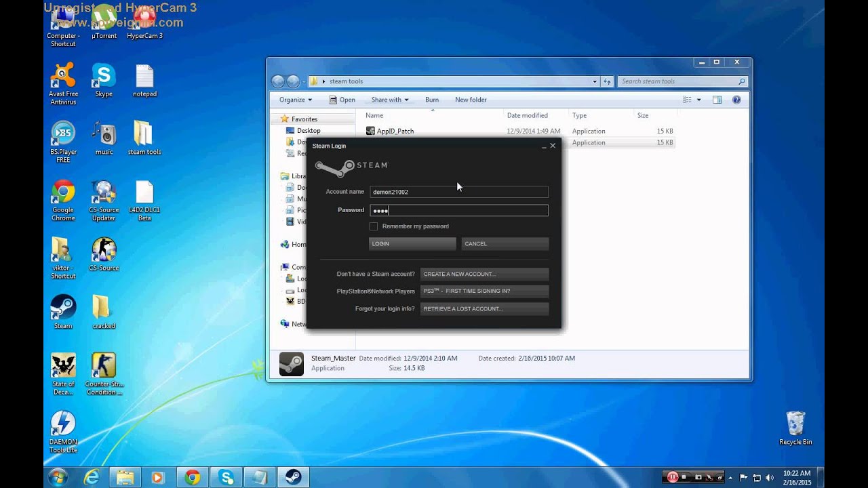Open the viktor shortcut on desktop
This screenshot has width=868, height=488.
coord(63,258)
